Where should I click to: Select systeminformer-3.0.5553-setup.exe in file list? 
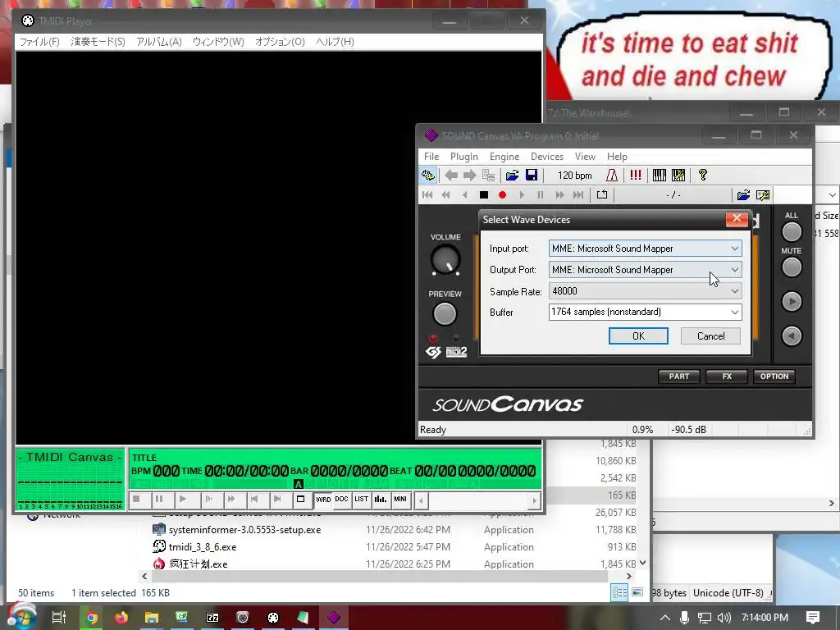[244, 530]
